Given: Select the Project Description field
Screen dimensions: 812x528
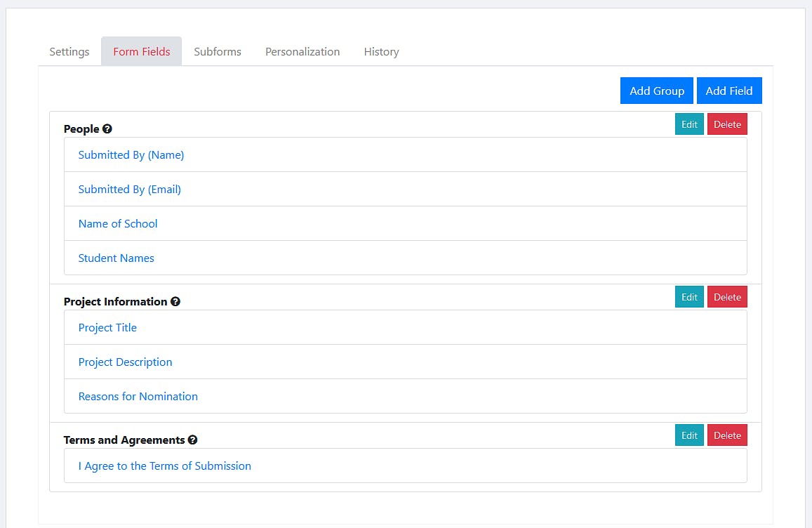Looking at the screenshot, I should click(126, 362).
